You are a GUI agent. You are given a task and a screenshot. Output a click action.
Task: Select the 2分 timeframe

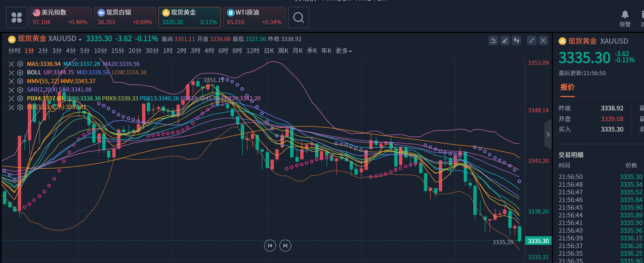[x=43, y=51]
